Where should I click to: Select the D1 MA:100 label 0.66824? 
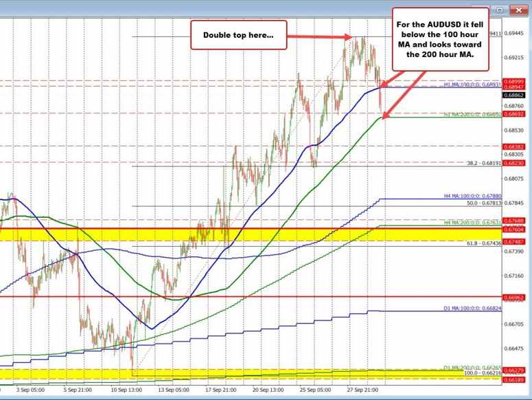pyautogui.click(x=473, y=309)
